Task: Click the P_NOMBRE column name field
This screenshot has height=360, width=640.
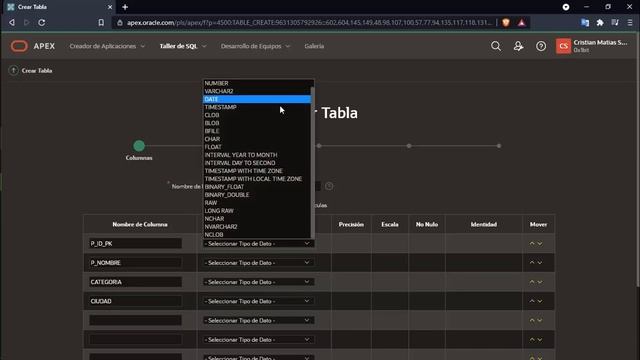Action: (x=135, y=263)
